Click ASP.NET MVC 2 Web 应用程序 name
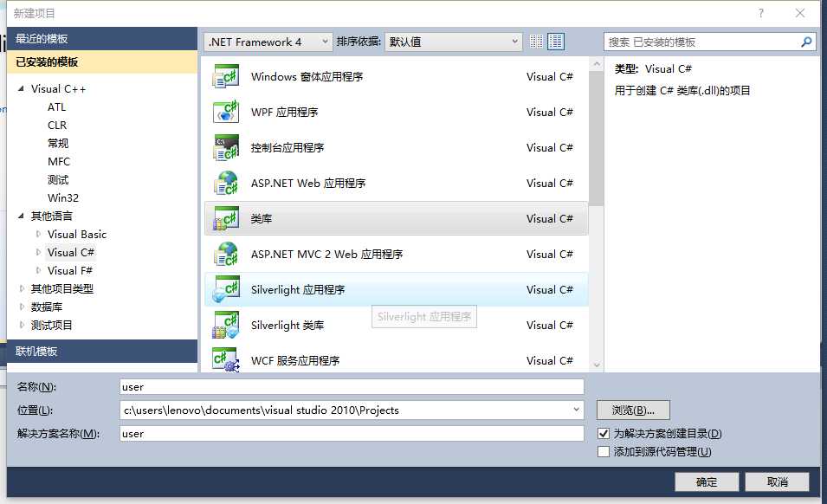 [x=327, y=254]
